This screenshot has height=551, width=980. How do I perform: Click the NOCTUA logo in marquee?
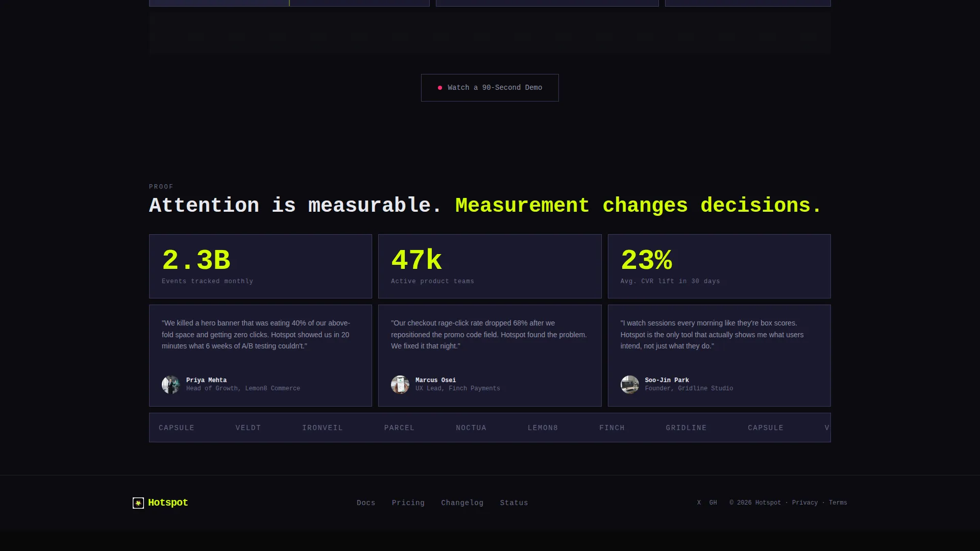coord(471,428)
